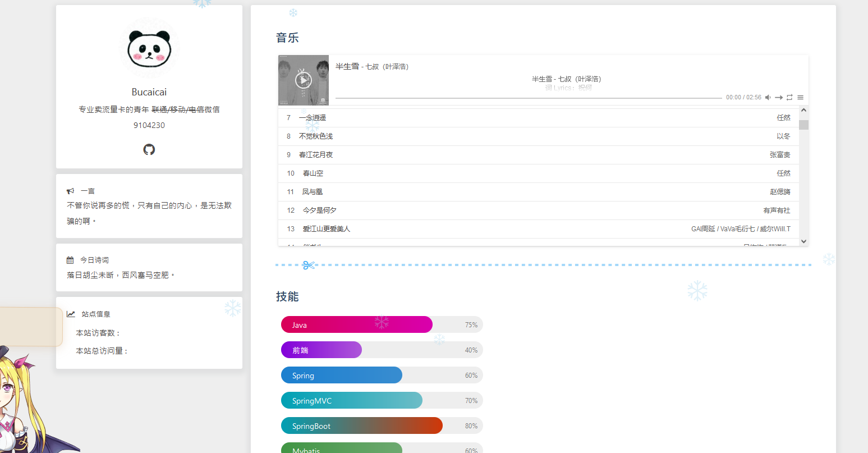Click the Bucaicai username
868x453 pixels.
point(149,92)
